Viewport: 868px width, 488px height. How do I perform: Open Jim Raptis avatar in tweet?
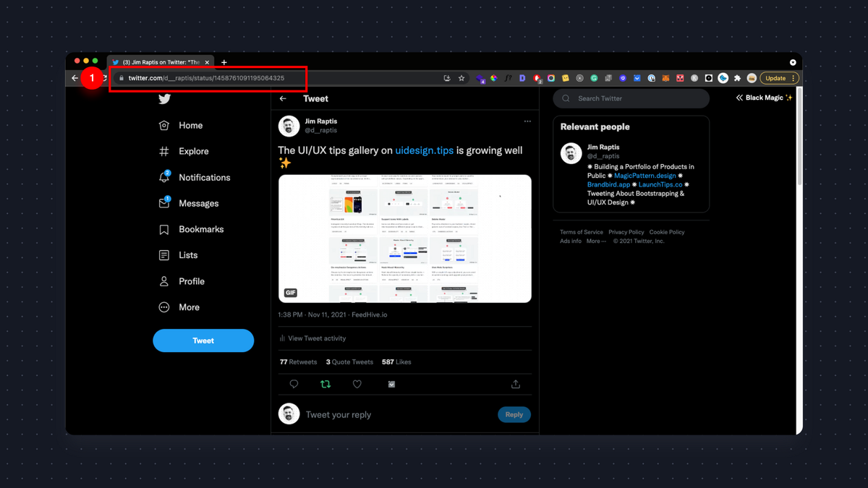point(289,126)
